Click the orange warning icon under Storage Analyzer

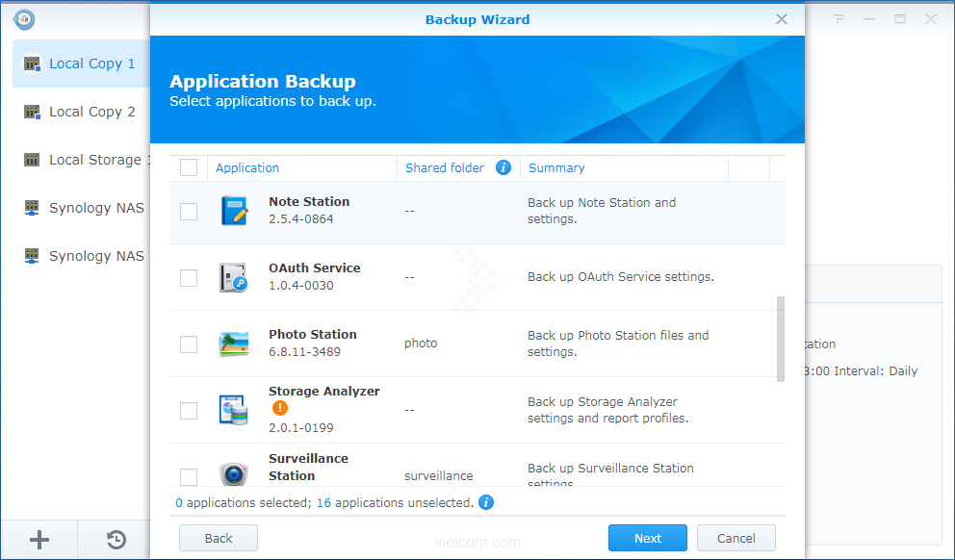click(x=280, y=409)
